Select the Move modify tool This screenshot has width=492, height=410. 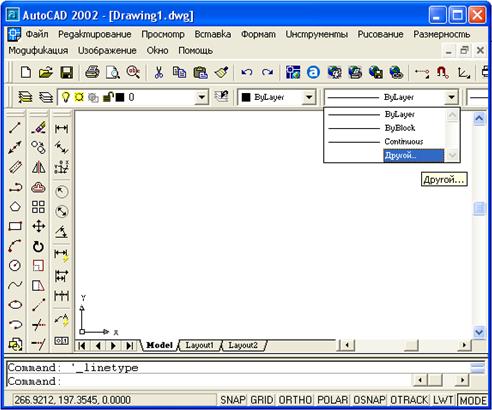[x=39, y=226]
